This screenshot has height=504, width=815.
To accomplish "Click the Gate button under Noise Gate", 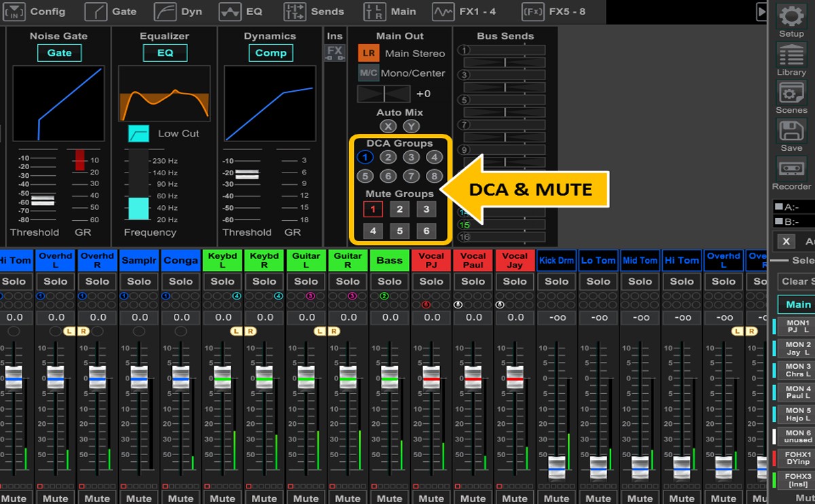I will pyautogui.click(x=59, y=53).
